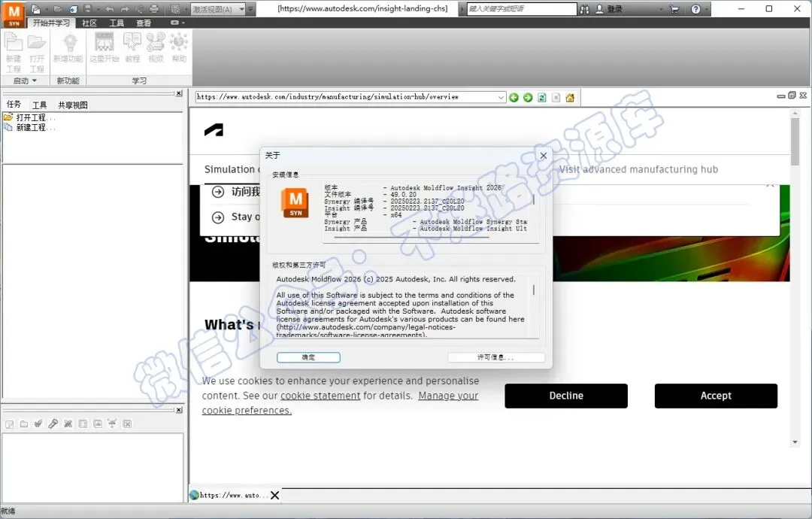The height and width of the screenshot is (519, 812).
Task: Select the 社区 ribbon tab
Action: 89,23
